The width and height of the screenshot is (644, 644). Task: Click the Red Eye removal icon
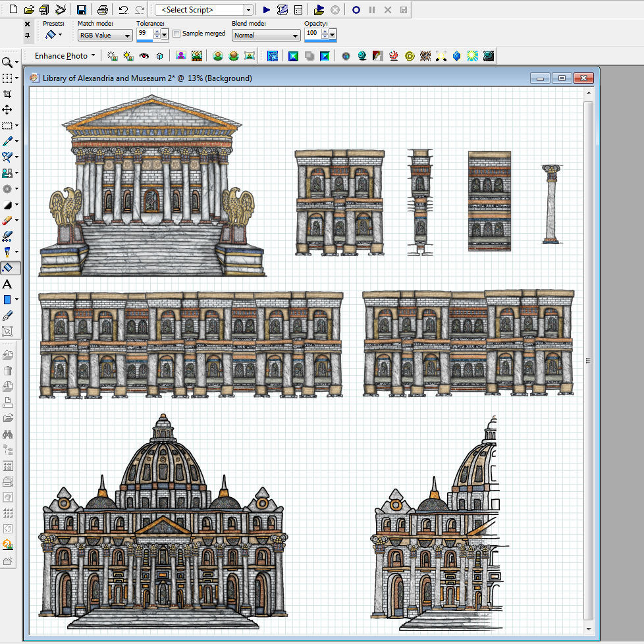(x=144, y=56)
